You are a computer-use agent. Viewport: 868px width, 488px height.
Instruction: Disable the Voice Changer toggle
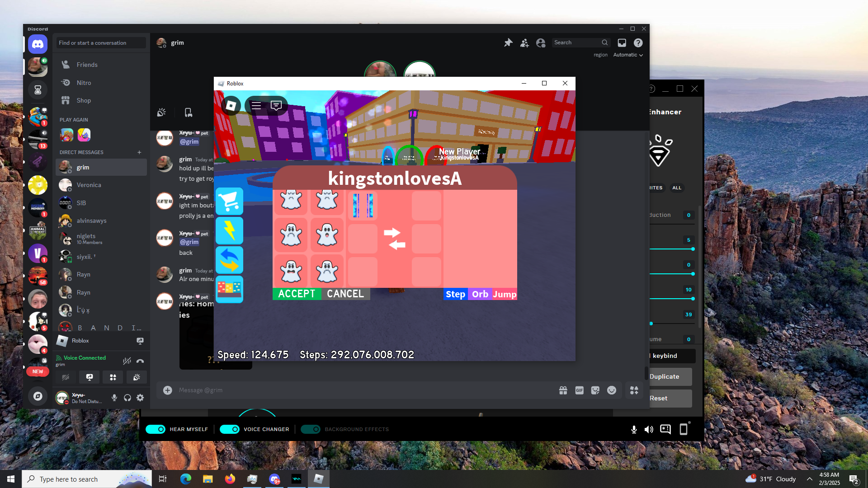coord(230,429)
